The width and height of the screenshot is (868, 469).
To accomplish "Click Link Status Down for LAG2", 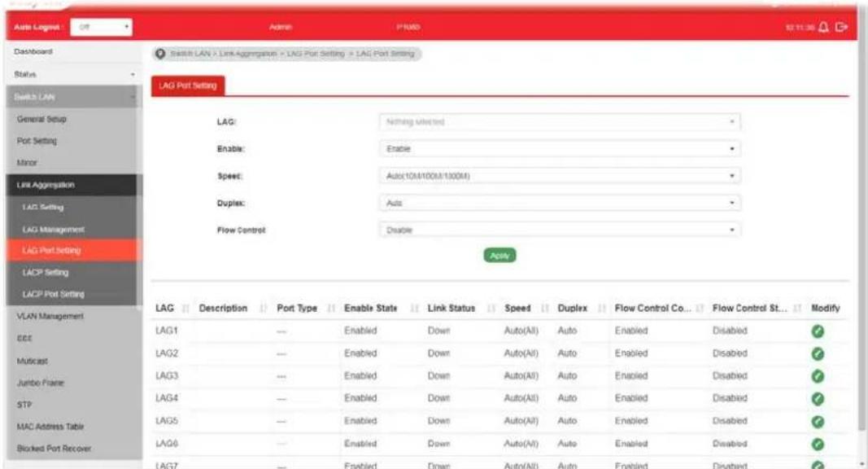I will (x=438, y=353).
